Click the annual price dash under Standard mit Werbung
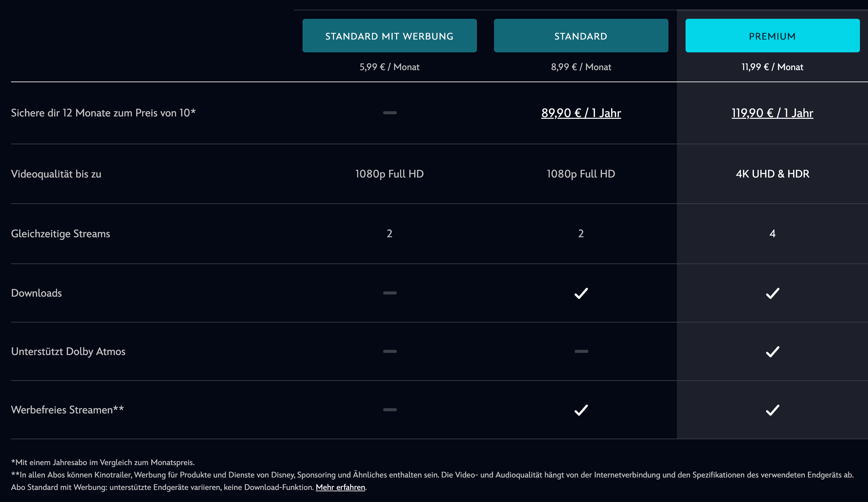Viewport: 868px width, 502px height. click(x=390, y=113)
